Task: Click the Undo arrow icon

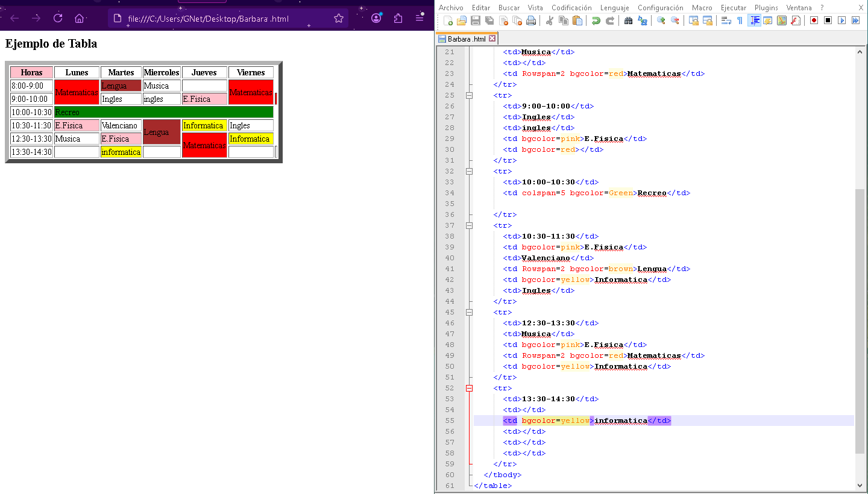Action: click(x=596, y=21)
